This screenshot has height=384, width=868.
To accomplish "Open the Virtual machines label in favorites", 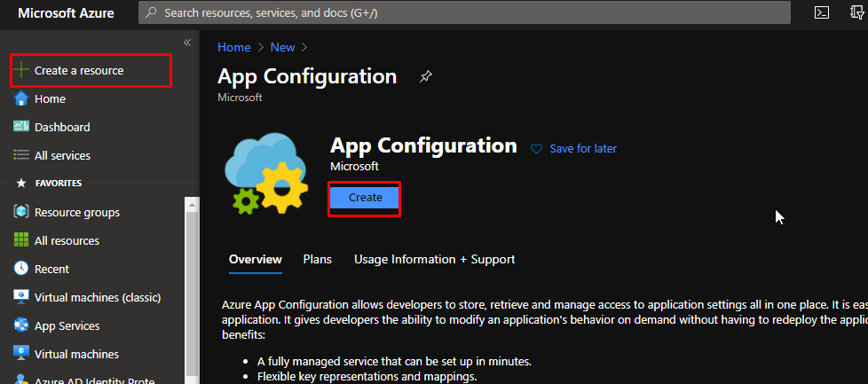I will pyautogui.click(x=76, y=354).
